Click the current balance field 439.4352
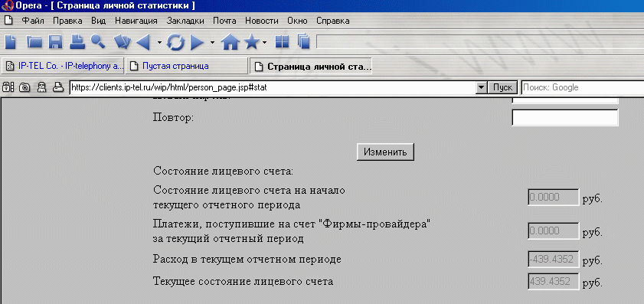The image size is (644, 304). [553, 282]
